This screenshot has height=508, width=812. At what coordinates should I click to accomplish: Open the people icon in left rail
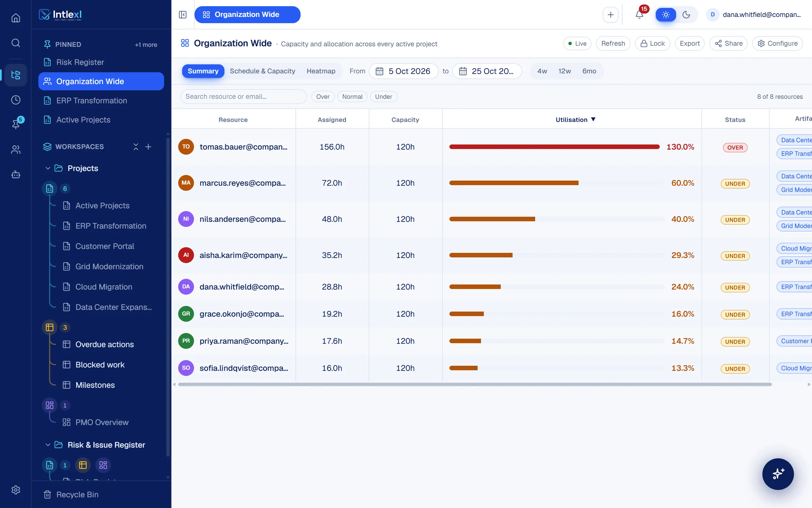tap(16, 149)
